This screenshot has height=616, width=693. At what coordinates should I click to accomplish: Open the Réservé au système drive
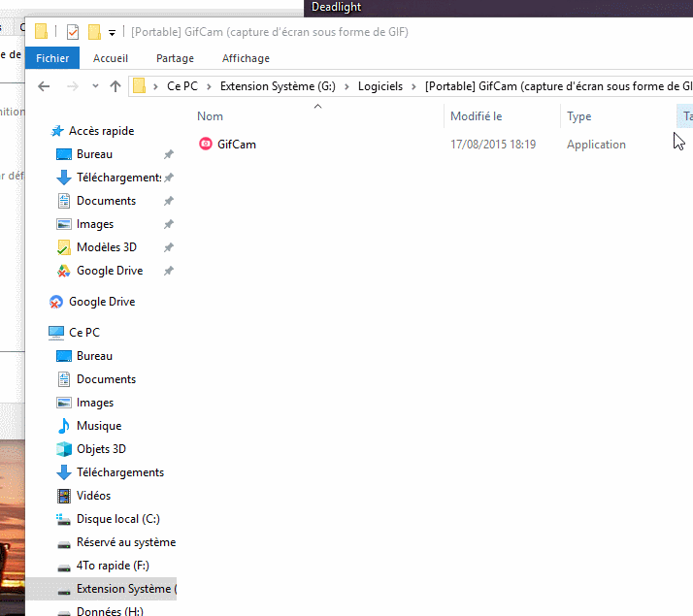pyautogui.click(x=126, y=542)
